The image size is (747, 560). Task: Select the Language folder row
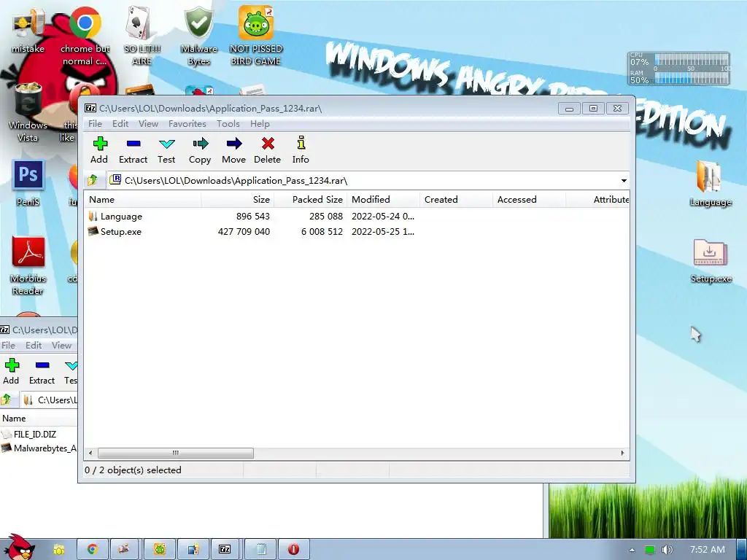[356, 216]
